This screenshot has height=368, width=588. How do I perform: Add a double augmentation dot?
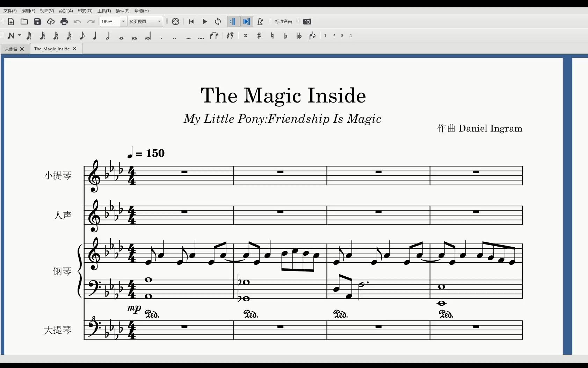point(174,38)
